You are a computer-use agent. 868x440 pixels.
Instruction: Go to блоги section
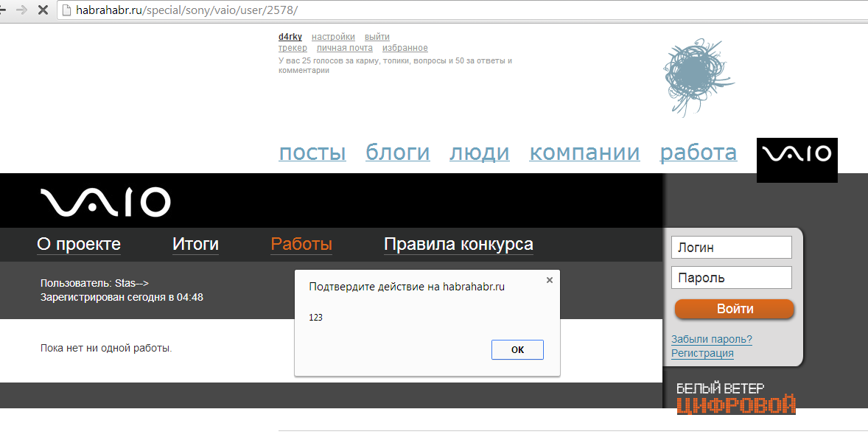[x=397, y=153]
